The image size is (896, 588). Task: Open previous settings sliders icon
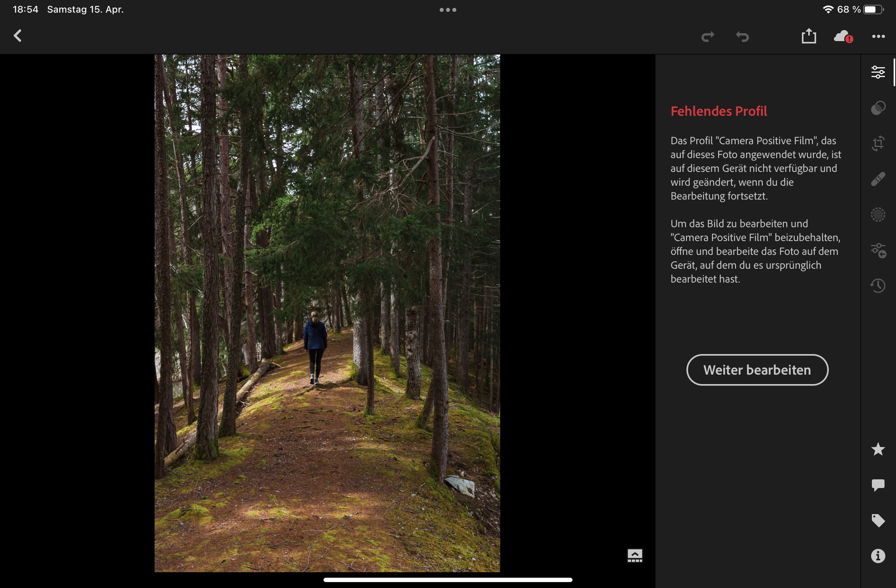click(878, 250)
